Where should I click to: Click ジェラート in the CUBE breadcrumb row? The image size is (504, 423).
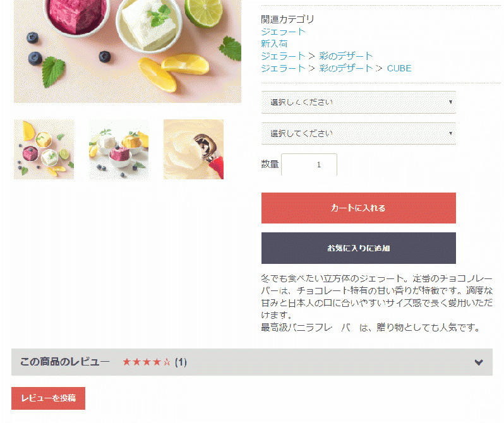point(283,68)
